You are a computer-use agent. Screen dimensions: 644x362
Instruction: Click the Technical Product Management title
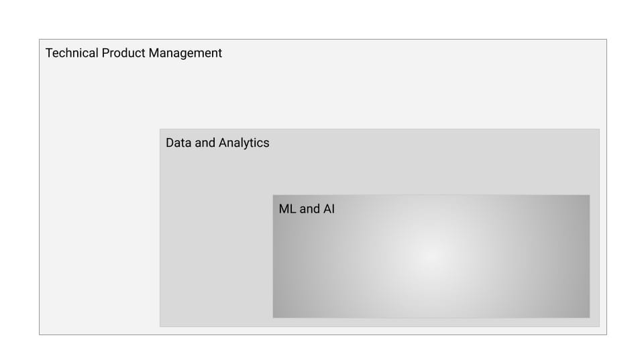[x=133, y=53]
